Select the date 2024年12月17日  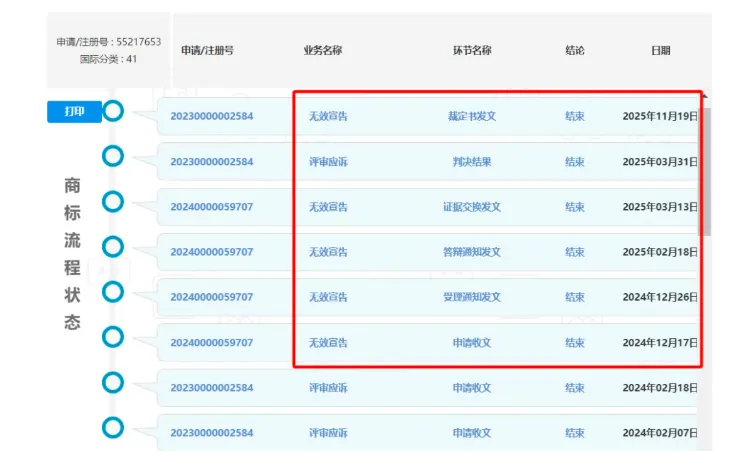click(x=660, y=343)
